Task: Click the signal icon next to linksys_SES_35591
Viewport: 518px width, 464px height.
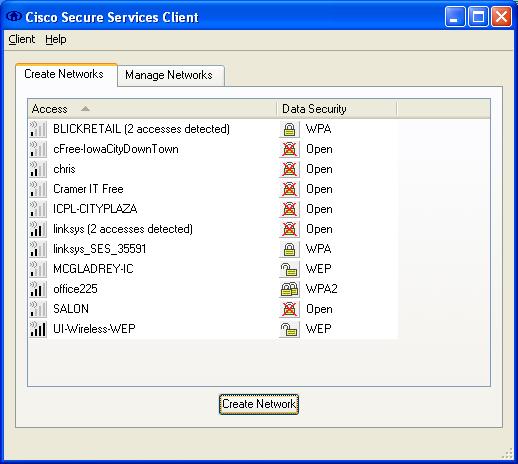Action: coord(38,249)
